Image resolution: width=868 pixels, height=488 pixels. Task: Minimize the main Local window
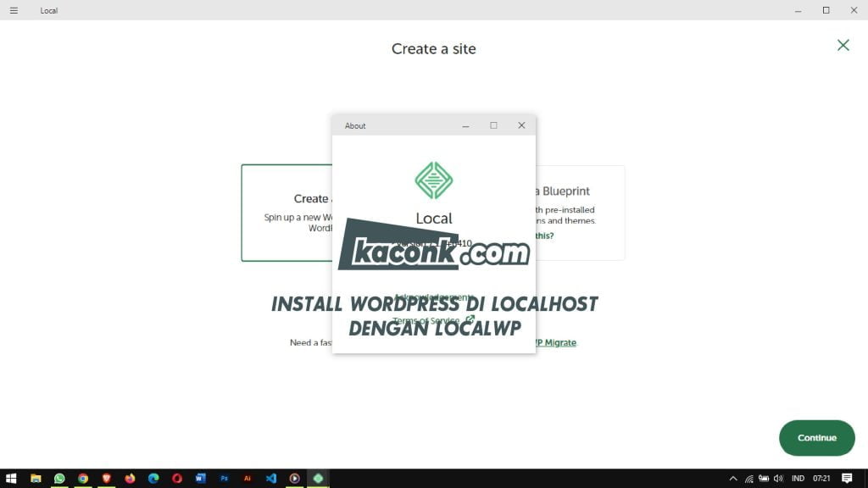(798, 10)
